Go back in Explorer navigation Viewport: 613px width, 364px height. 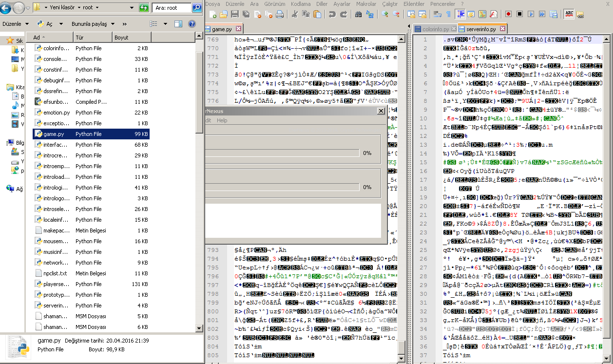[6, 8]
